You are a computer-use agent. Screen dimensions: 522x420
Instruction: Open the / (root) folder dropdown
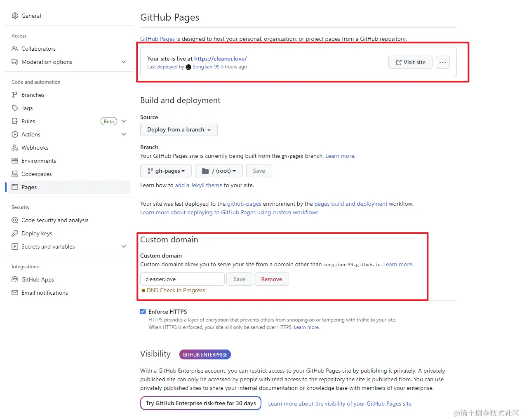click(219, 171)
